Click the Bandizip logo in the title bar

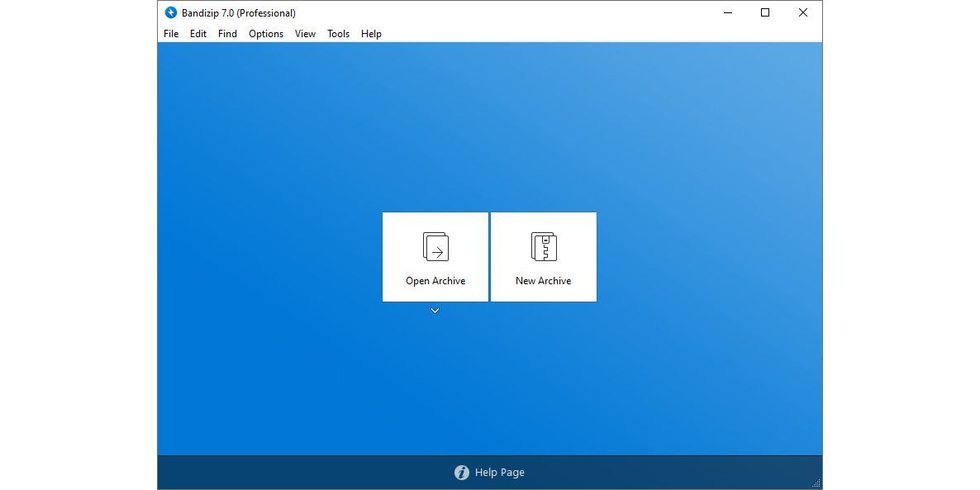point(171,12)
